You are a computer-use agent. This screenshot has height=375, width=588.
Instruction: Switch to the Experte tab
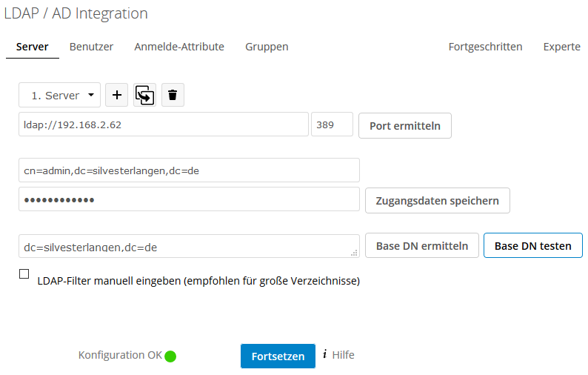(x=562, y=47)
